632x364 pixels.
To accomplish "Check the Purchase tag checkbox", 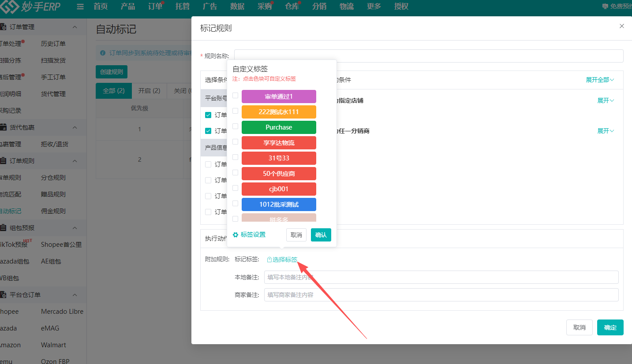I will [236, 126].
